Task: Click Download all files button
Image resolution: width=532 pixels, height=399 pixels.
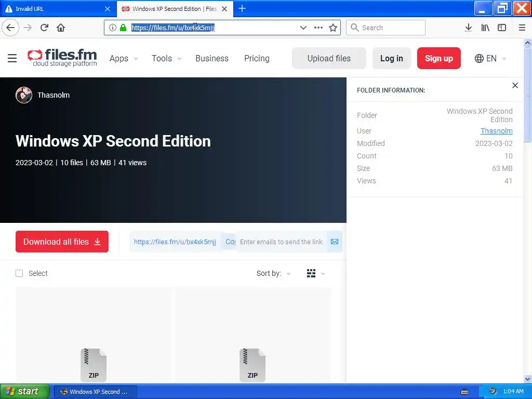Action: [62, 242]
